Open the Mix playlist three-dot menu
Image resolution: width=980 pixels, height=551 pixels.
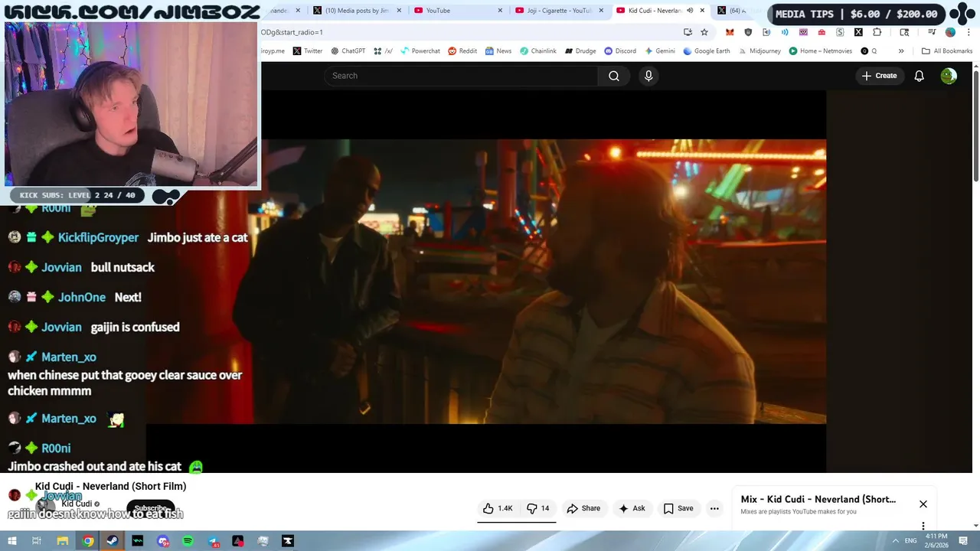923,526
